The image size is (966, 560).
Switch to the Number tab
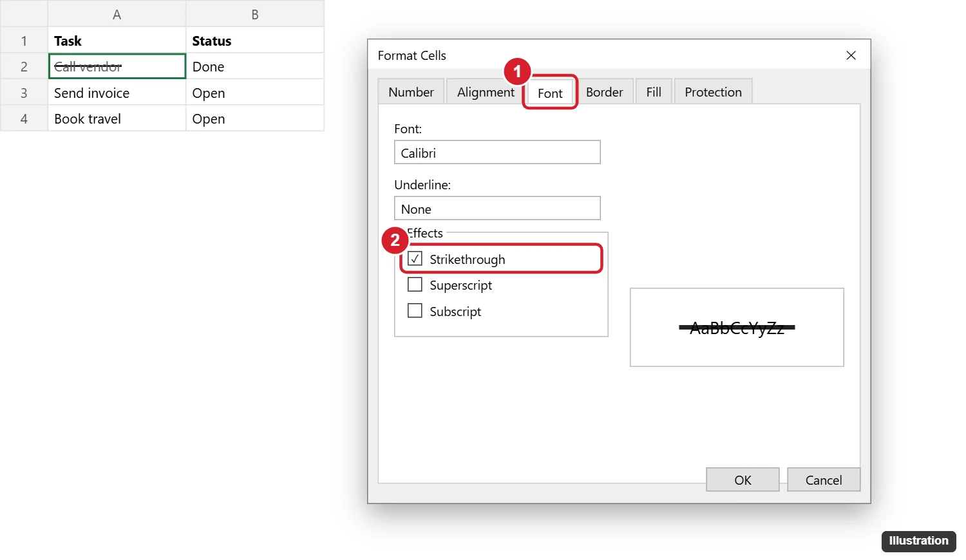coord(411,92)
